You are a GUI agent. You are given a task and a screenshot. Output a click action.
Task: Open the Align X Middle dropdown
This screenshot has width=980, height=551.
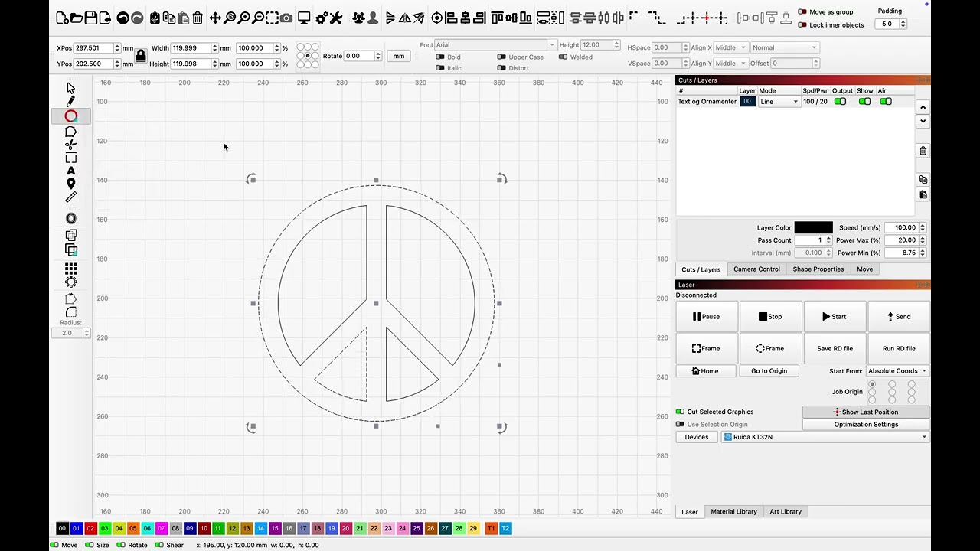click(730, 47)
